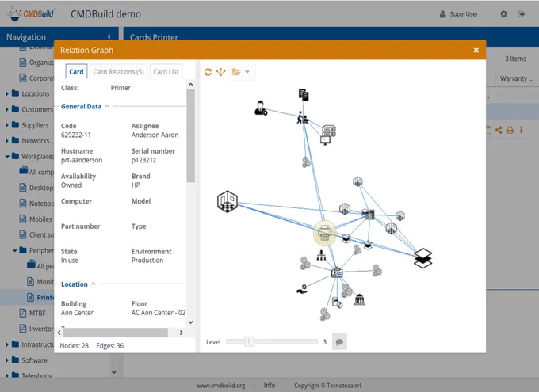The image size is (539, 392).
Task: Open the three-dot more options icon
Action: (x=522, y=130)
